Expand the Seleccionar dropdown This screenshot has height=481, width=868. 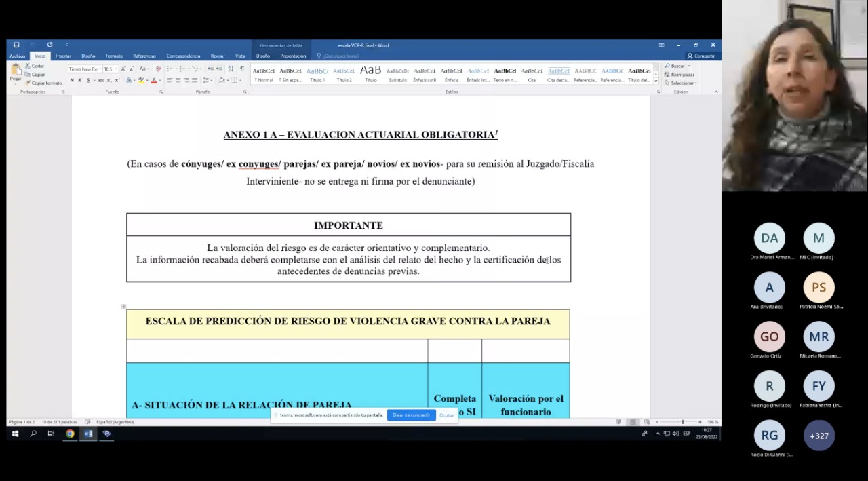click(682, 83)
